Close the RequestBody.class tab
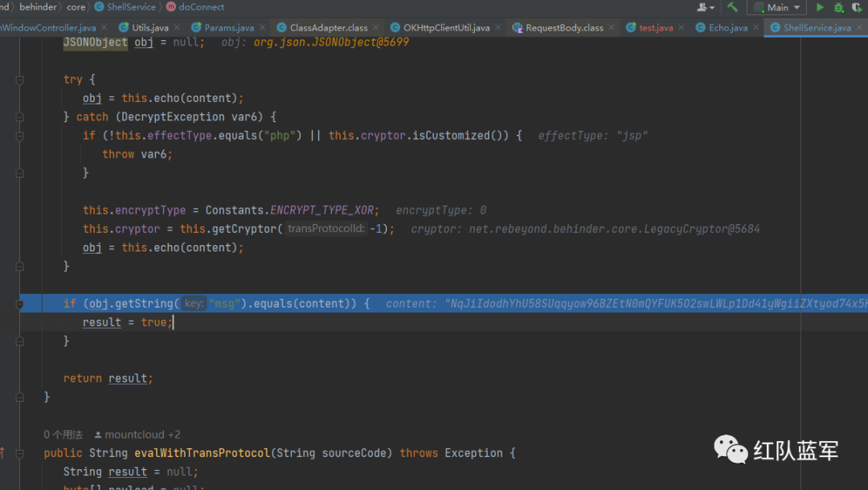 [611, 27]
